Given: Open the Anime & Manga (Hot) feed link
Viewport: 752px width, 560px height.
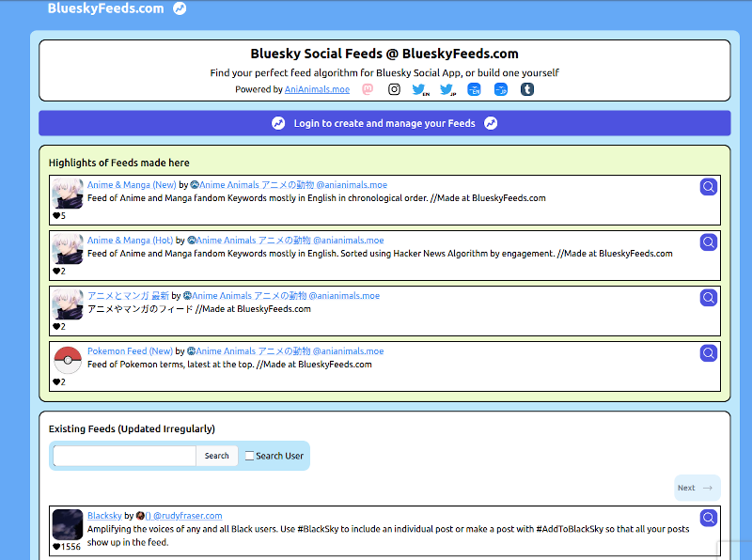Looking at the screenshot, I should click(x=130, y=241).
